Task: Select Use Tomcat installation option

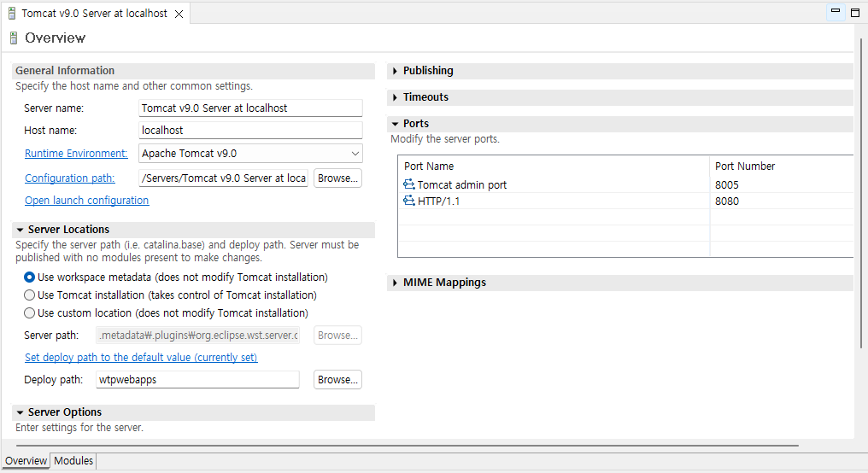Action: click(x=29, y=295)
